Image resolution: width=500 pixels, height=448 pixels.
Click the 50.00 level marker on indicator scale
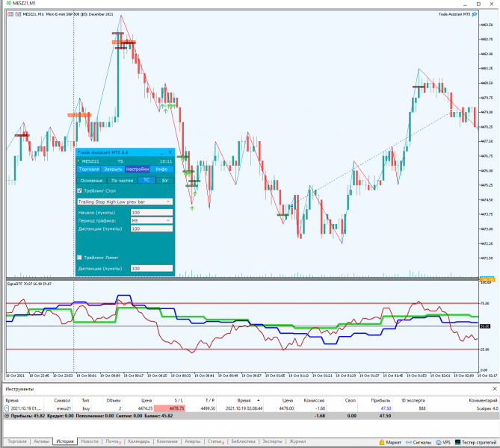point(485,326)
